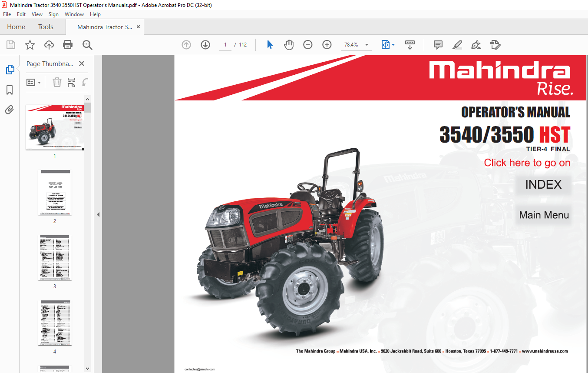The width and height of the screenshot is (588, 373).
Task: Open the File menu
Action: [7, 14]
